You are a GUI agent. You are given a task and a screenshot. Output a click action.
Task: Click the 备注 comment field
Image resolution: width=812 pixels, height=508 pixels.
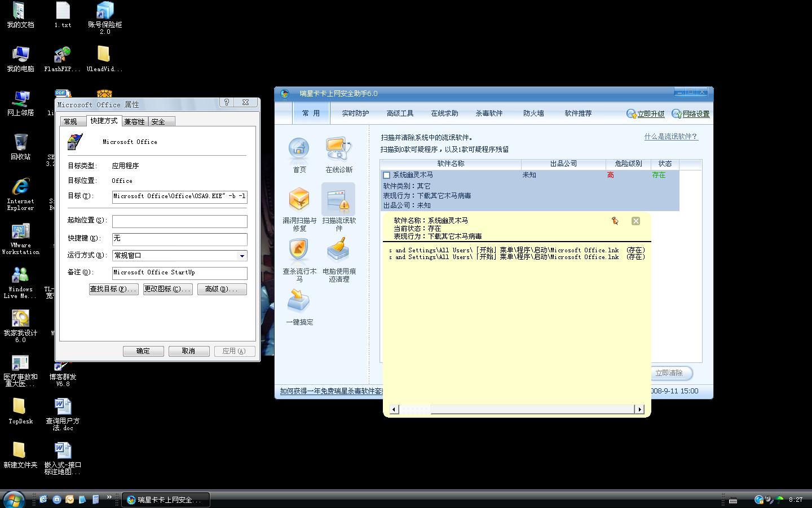[179, 273]
